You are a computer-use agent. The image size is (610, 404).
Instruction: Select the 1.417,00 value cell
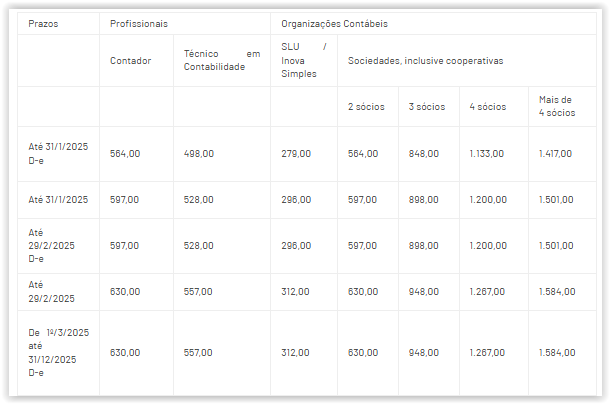click(x=555, y=153)
